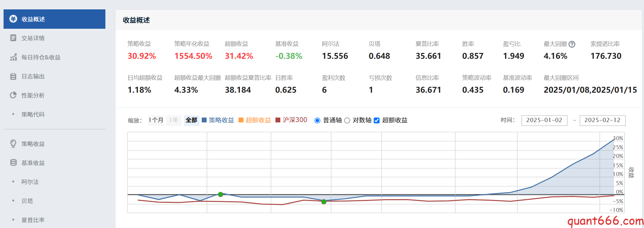The image size is (644, 228).
Task: Open the end date 2025-02-12 picker
Action: [602, 120]
